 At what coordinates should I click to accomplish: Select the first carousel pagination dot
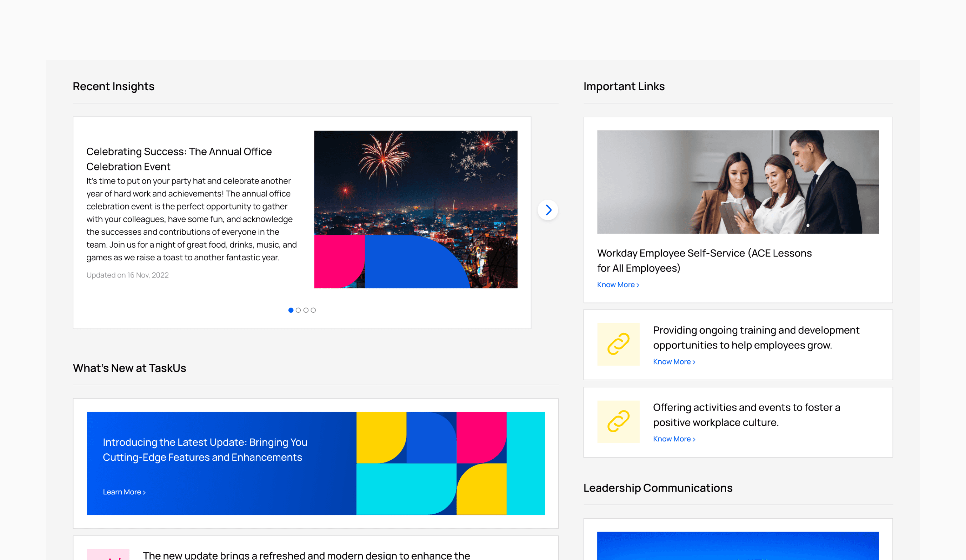tap(291, 310)
